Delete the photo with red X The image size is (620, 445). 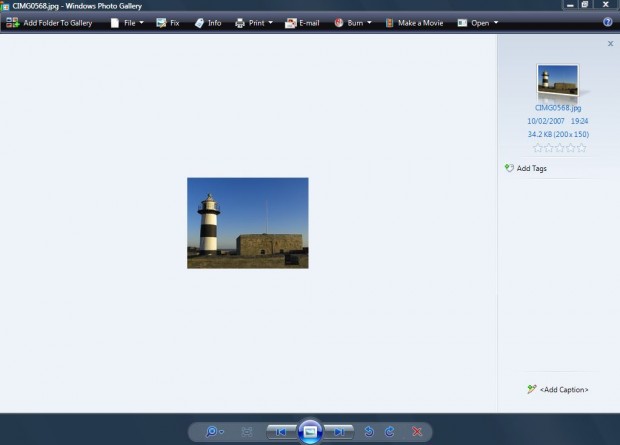417,432
